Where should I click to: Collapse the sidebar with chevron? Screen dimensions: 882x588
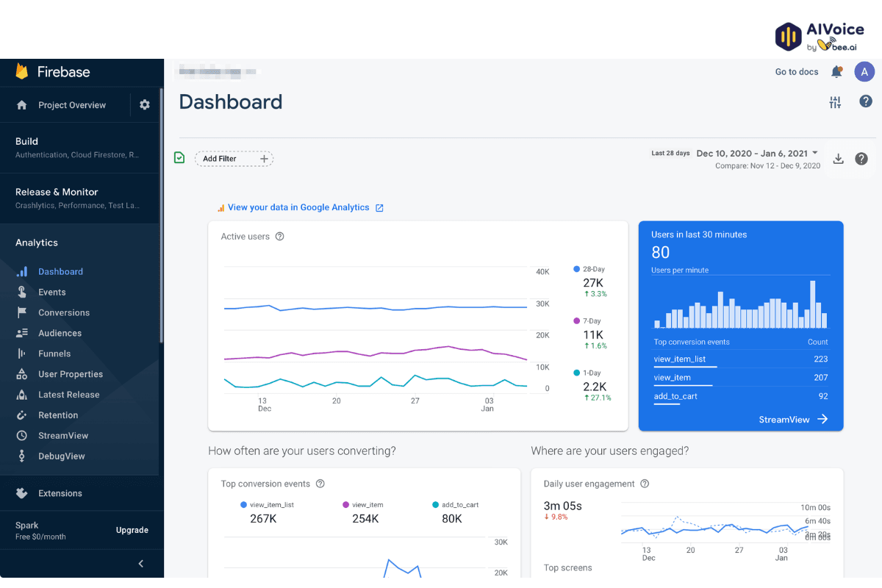[141, 564]
